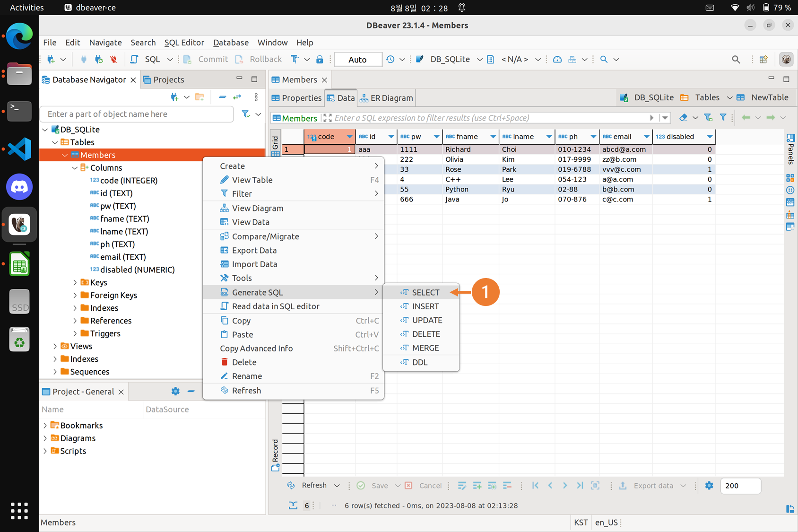Viewport: 798px width, 532px height.
Task: Click the eraser clear filter icon
Action: tap(683, 117)
